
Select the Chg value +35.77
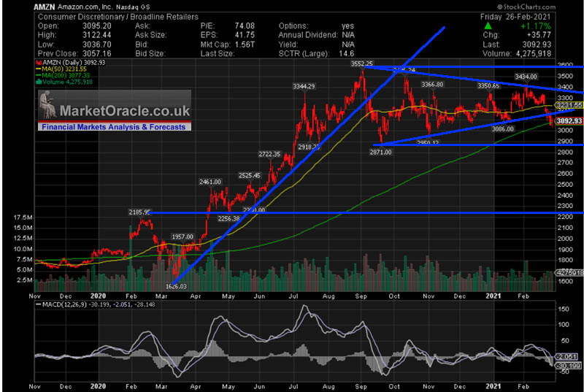(537, 35)
